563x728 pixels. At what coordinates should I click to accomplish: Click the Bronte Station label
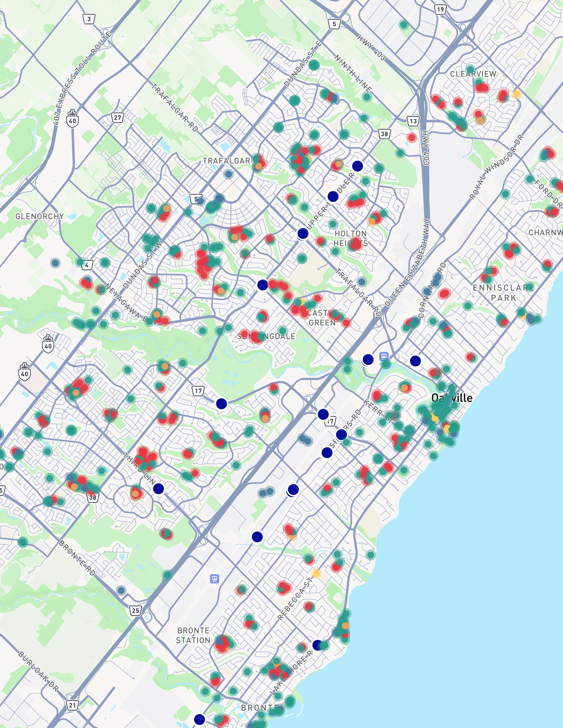point(193,635)
